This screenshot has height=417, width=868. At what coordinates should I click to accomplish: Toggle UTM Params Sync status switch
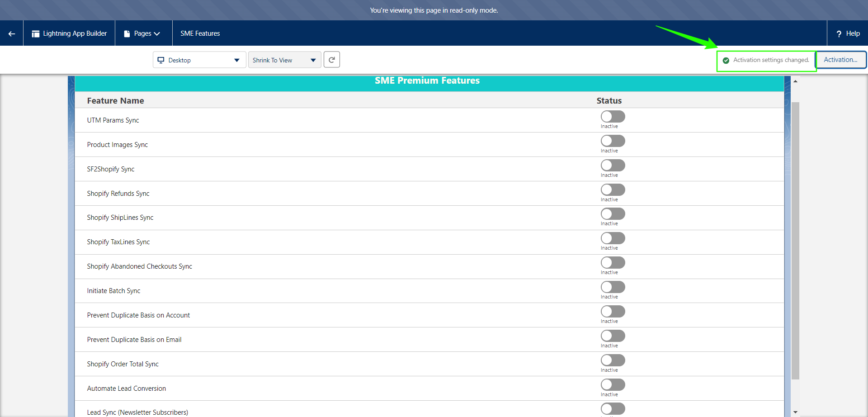pos(613,117)
